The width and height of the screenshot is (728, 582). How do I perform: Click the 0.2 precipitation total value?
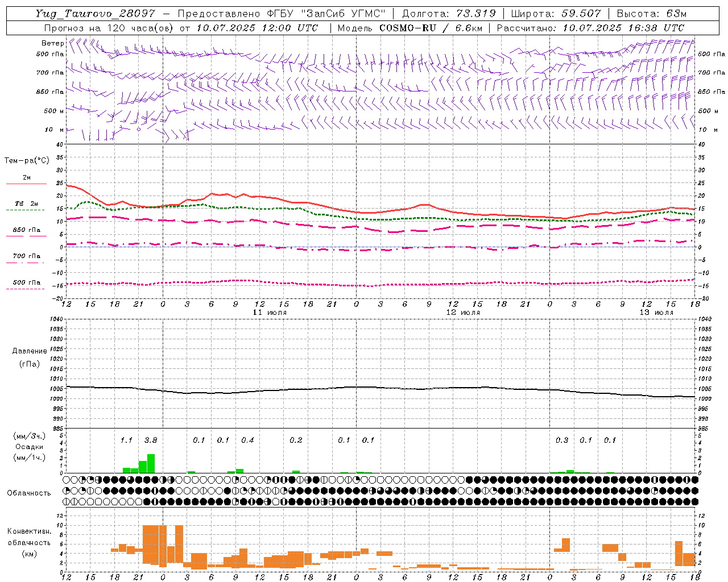[296, 440]
